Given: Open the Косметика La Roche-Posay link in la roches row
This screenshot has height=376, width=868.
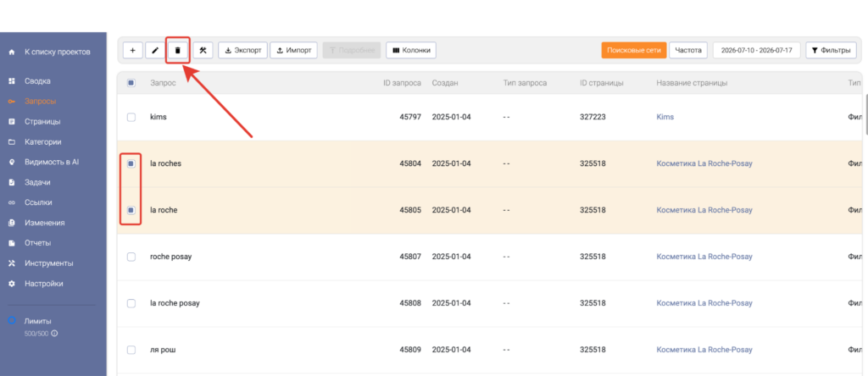Looking at the screenshot, I should (704, 163).
